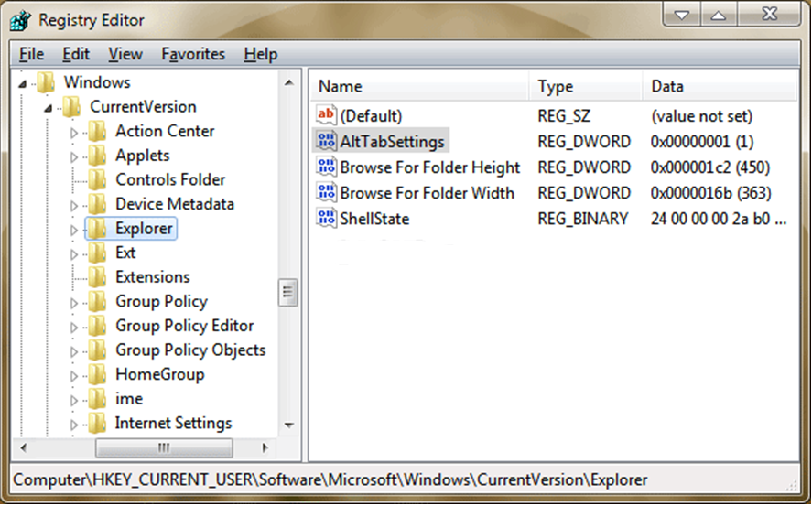Screen dimensions: 812x506
Task: Expand the ime key
Action: click(74, 400)
